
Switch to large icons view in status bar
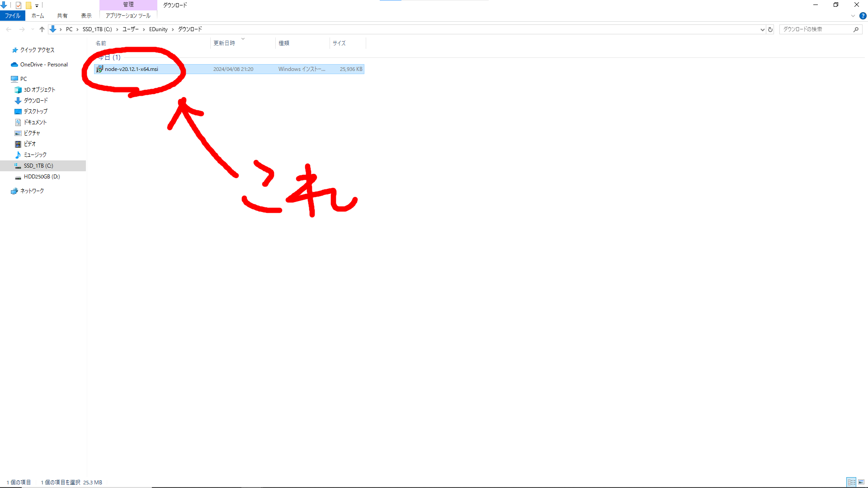pos(861,482)
